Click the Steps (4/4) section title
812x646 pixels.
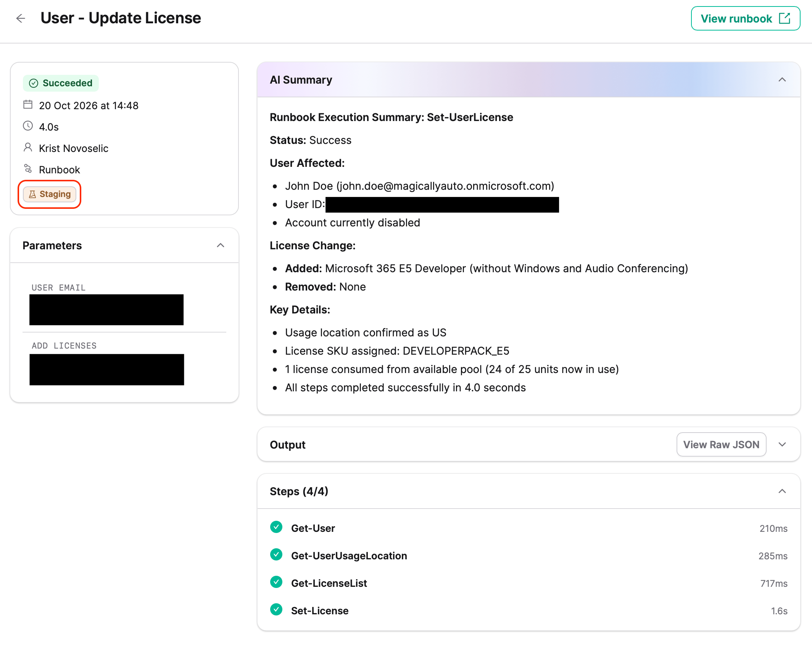coord(299,491)
